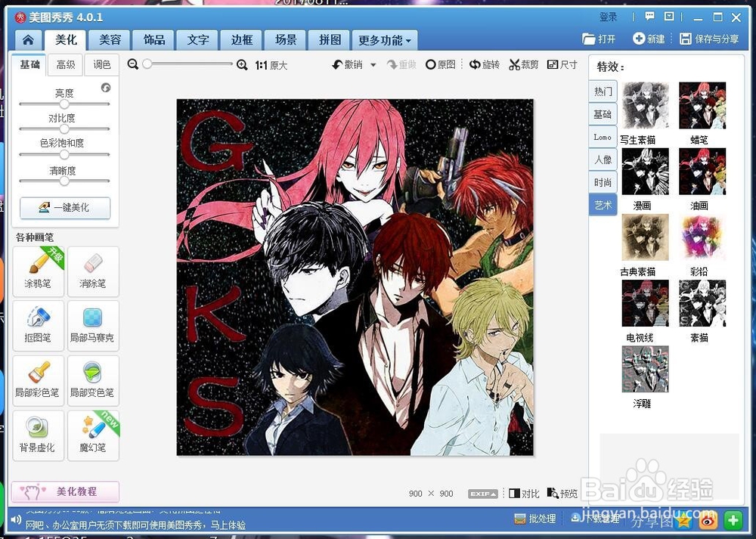Click the zoom level slider handle
Screen dimensions: 756x539
click(147, 64)
